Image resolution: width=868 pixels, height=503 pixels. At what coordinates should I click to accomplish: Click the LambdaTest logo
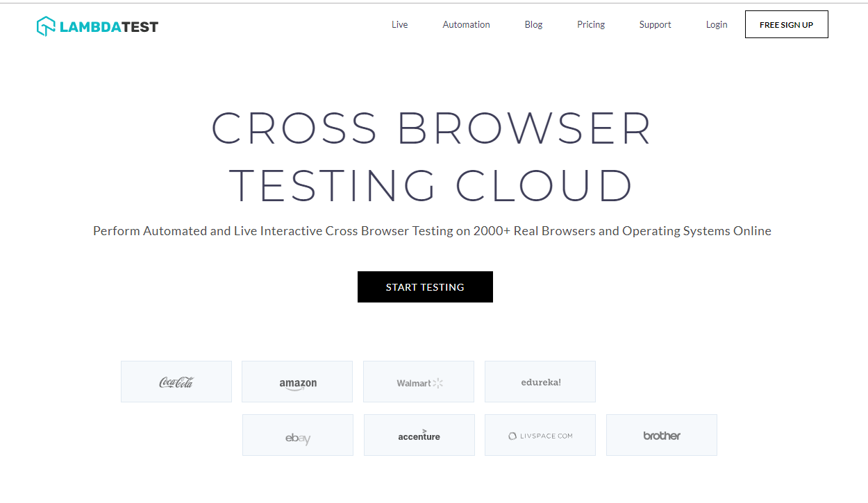pyautogui.click(x=97, y=26)
